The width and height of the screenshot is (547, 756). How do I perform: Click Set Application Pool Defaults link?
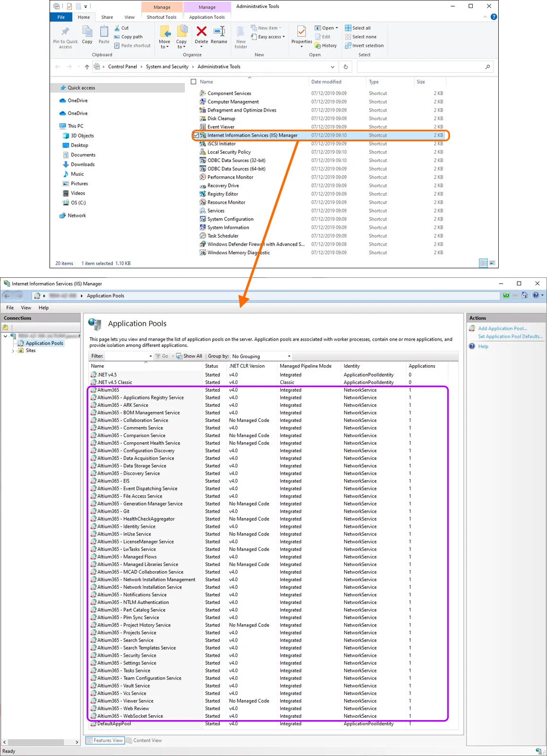510,337
